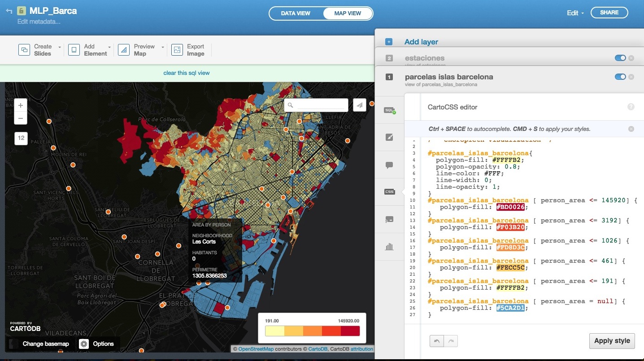Viewport: 644px width, 361px height.
Task: Switch to DATA VIEW tab
Action: pos(296,13)
